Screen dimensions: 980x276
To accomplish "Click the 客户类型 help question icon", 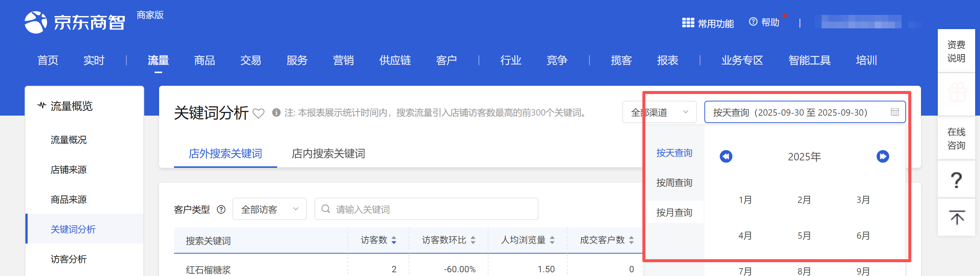I will [x=221, y=210].
